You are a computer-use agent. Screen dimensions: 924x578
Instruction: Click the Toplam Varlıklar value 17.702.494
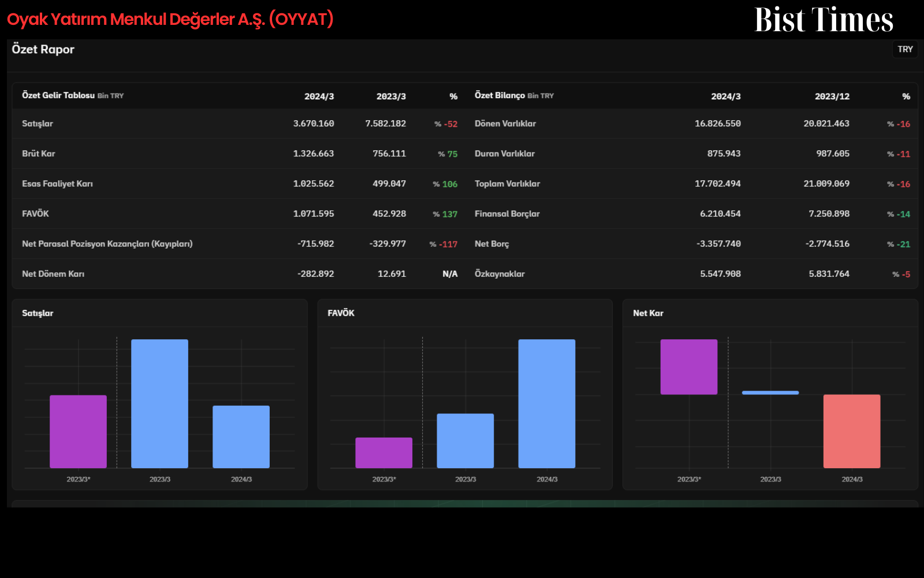718,184
